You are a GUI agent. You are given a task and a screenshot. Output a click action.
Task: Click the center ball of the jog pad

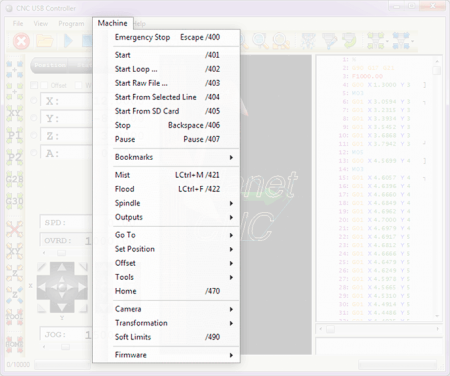coord(62,287)
